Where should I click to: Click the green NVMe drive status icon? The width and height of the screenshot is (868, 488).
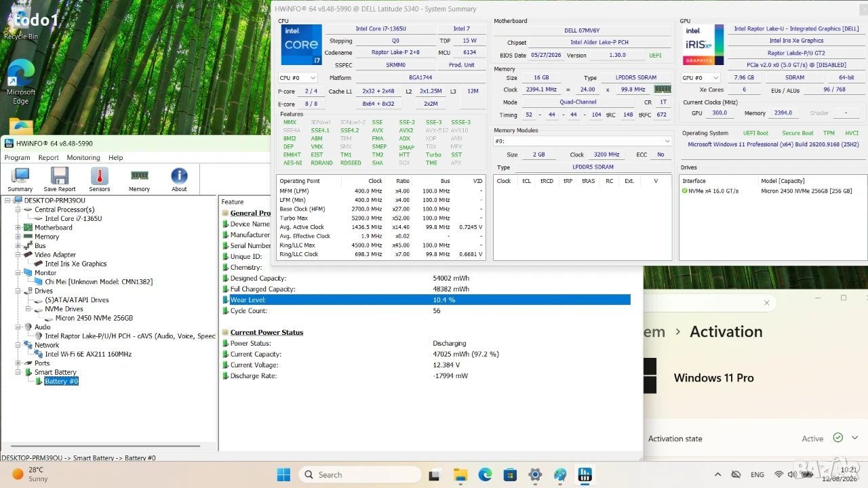pos(685,191)
